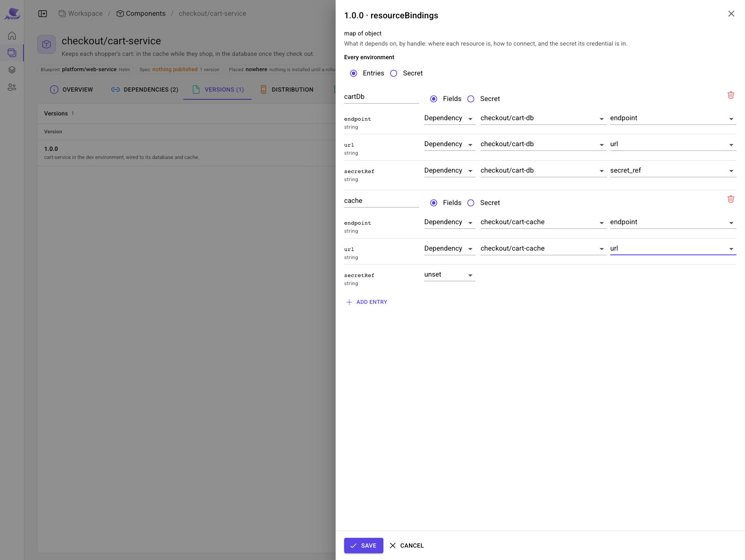Open endpoint output dropdown for cartDb

coord(673,118)
